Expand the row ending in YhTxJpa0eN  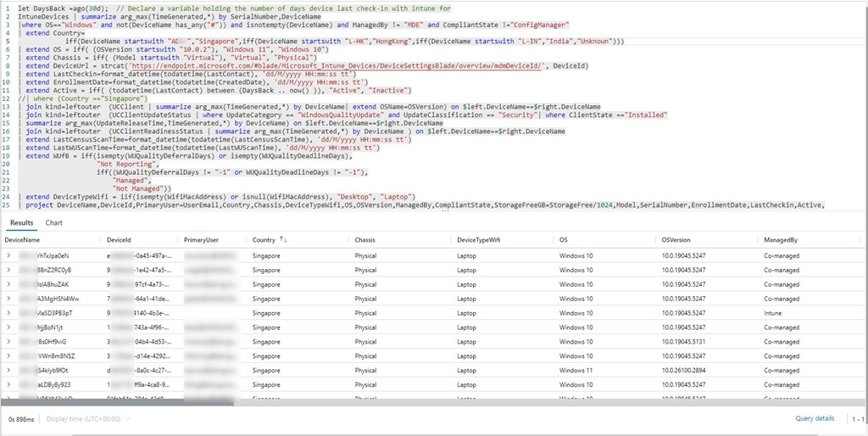[x=9, y=255]
